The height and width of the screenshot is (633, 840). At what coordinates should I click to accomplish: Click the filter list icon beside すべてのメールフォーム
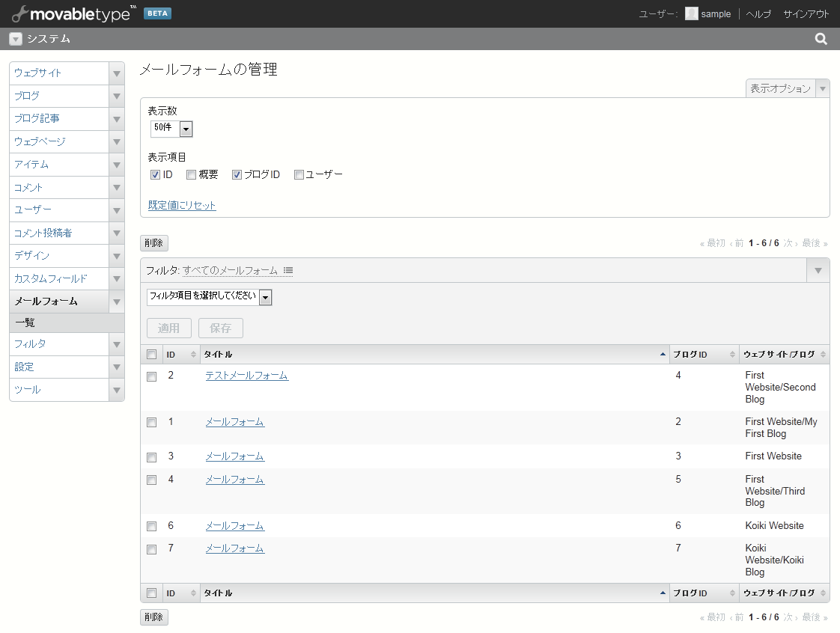click(288, 270)
